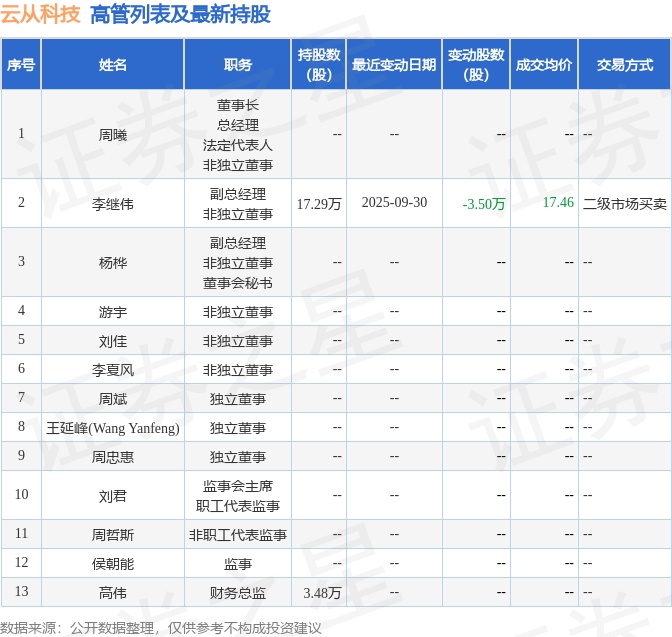The height and width of the screenshot is (637, 672).
Task: Click 财务总监 in 高伟's row
Action: coord(238,593)
